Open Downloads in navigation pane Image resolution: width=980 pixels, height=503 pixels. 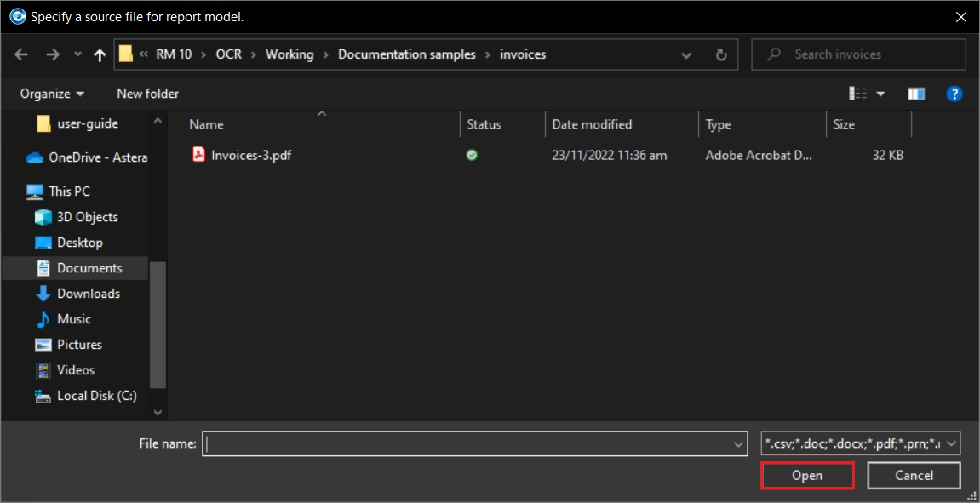tap(77, 294)
